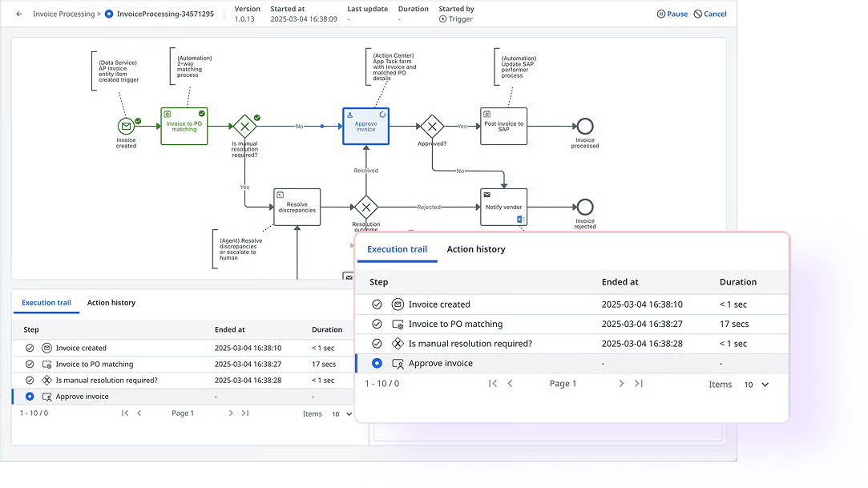This screenshot has width=868, height=488.
Task: Cancel the InvoiceProcessing instance
Action: tap(710, 14)
